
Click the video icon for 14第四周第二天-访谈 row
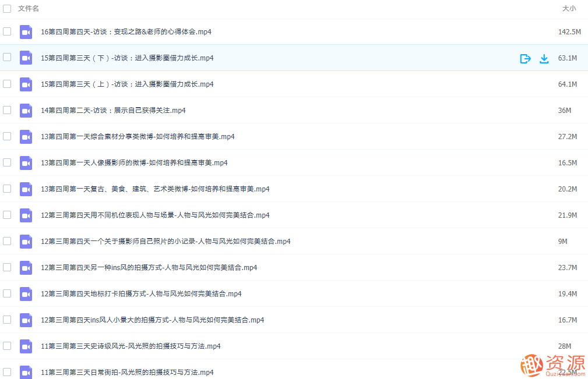click(x=26, y=111)
